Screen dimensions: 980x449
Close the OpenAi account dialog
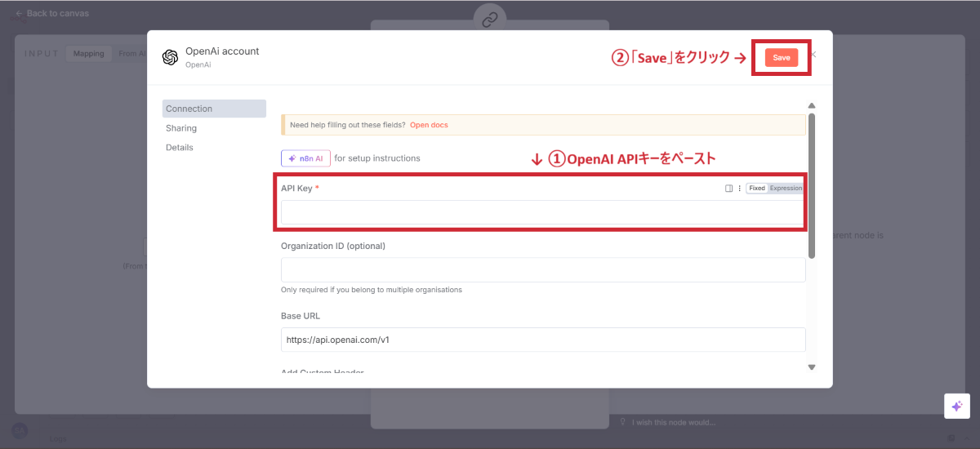813,55
